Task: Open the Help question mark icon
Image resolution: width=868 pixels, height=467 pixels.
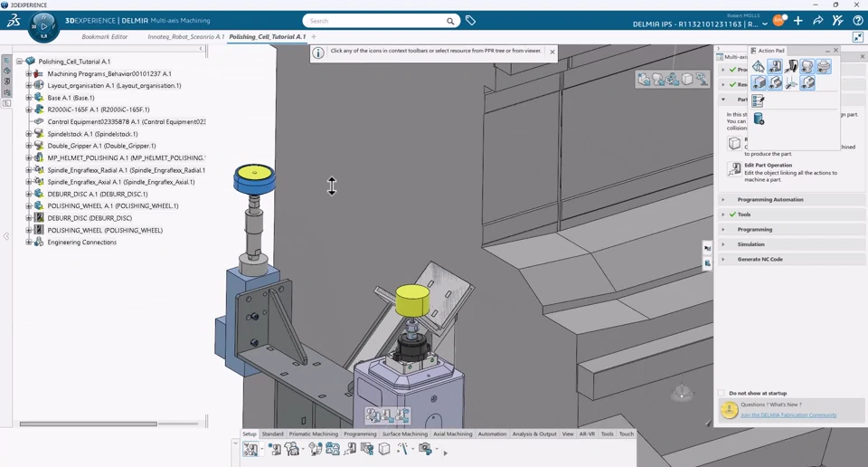Action: point(857,21)
